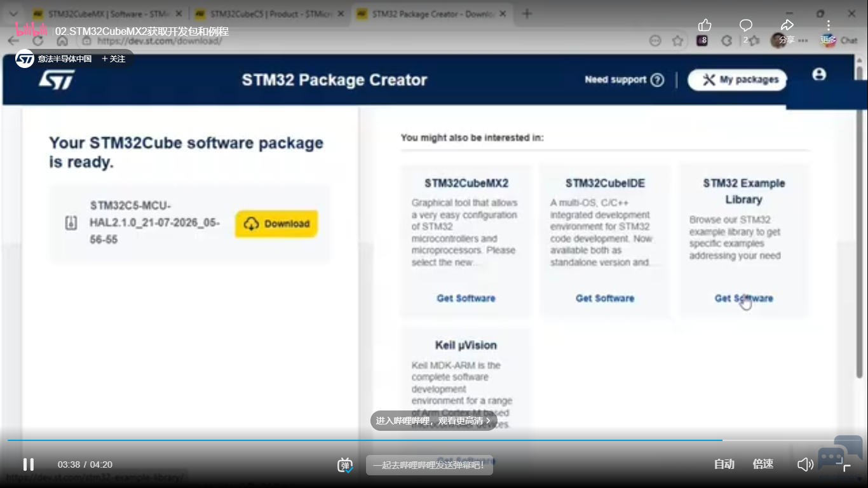
Task: Click the danmaku input field
Action: tap(430, 465)
